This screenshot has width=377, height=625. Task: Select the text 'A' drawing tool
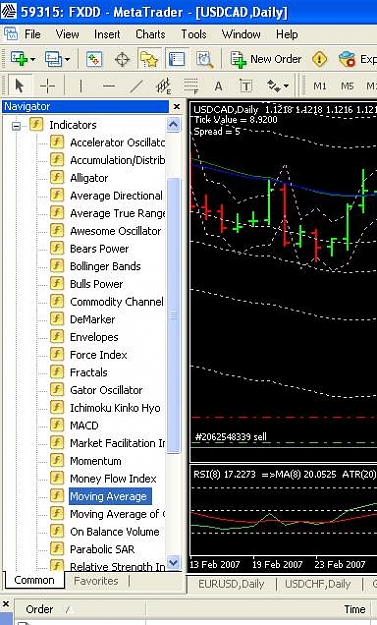tap(218, 86)
